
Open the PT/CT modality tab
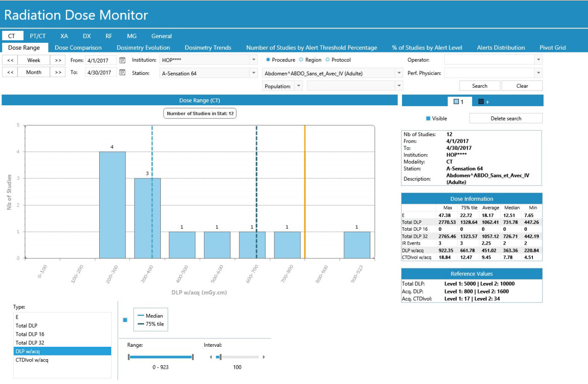click(38, 36)
